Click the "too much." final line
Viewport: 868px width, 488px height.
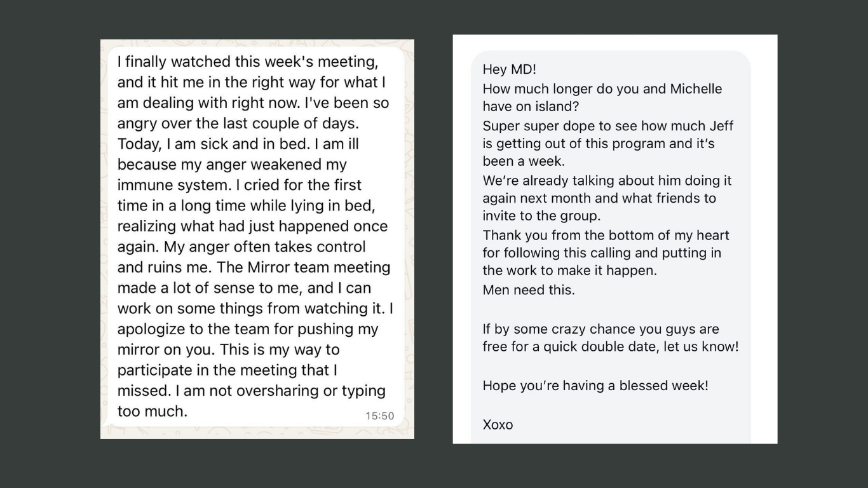pyautogui.click(x=153, y=411)
